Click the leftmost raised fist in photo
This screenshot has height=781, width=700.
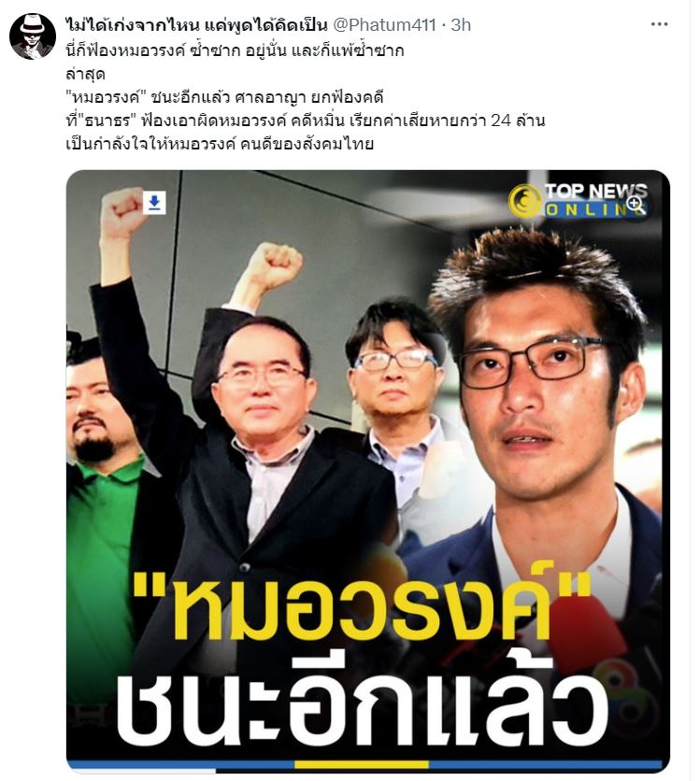124,212
